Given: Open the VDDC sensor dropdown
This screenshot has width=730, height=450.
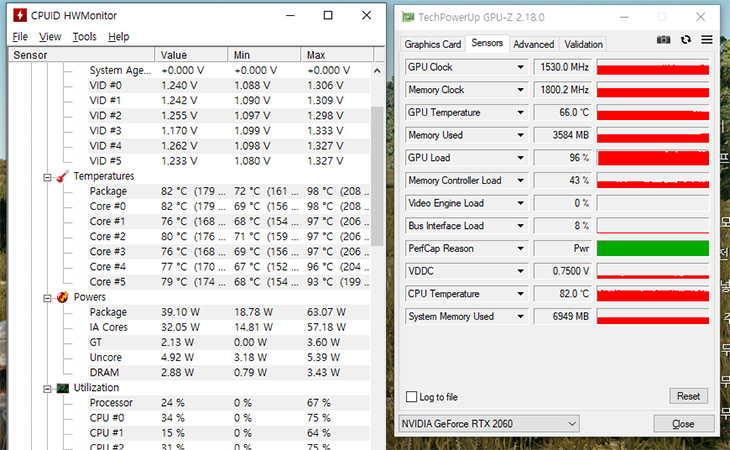Looking at the screenshot, I should click(520, 271).
